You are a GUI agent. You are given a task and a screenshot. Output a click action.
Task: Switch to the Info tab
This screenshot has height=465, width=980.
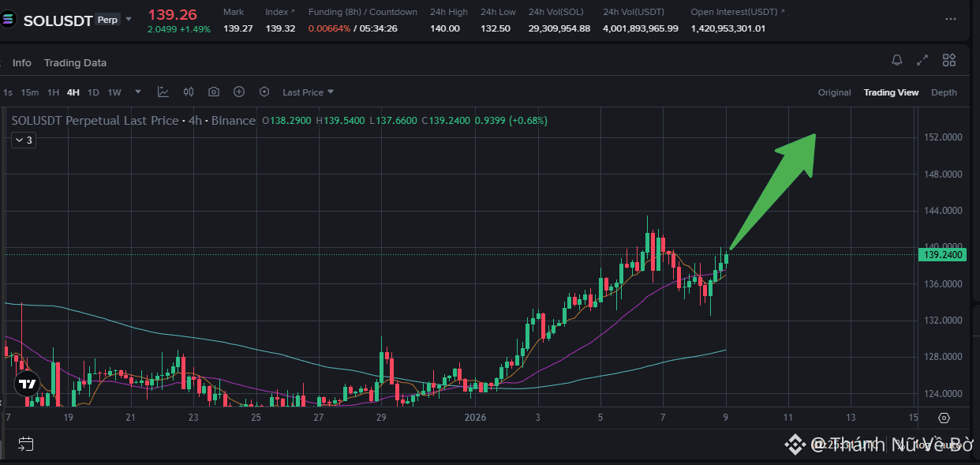click(x=22, y=62)
